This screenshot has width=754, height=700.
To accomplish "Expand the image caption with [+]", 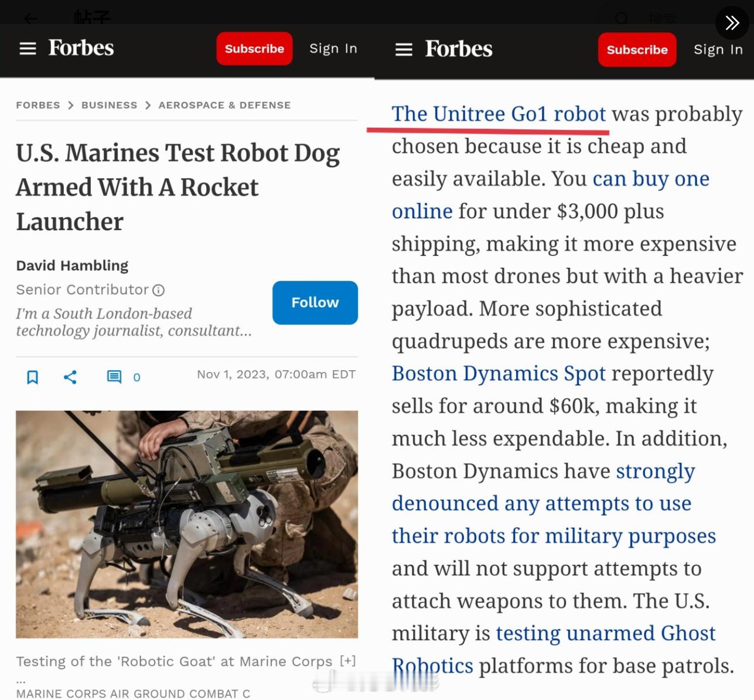I will [x=348, y=661].
